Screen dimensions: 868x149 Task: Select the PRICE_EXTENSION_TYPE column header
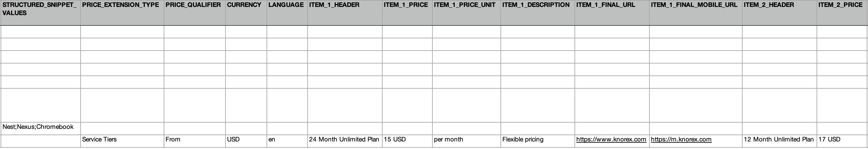pos(120,5)
